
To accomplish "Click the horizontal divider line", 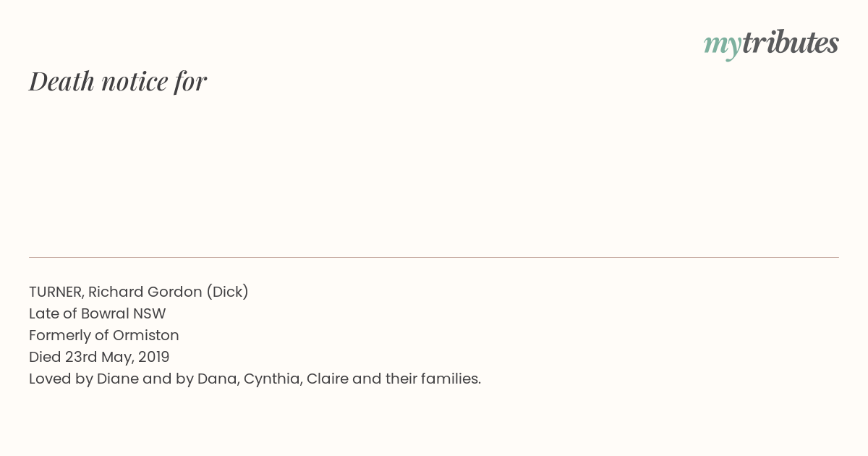I will tap(434, 257).
